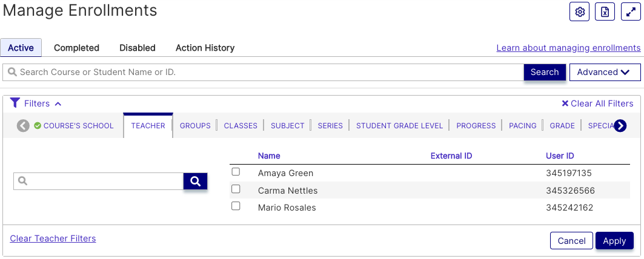Click user ID 345242162
This screenshot has height=259, width=644.
(569, 208)
